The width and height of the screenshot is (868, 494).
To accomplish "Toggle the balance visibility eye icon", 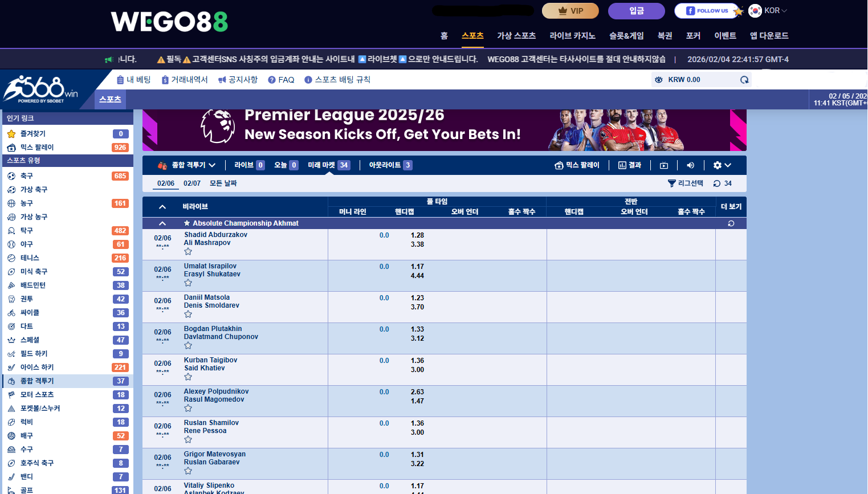I will pos(658,80).
